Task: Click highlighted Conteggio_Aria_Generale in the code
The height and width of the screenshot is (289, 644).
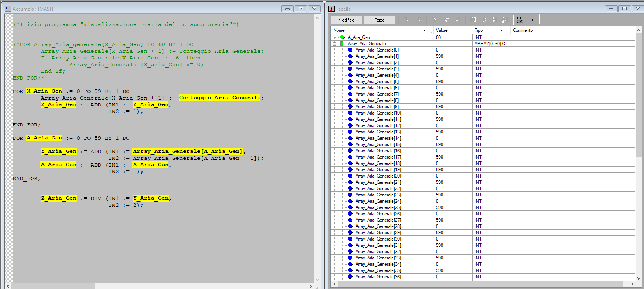Action: coord(219,98)
